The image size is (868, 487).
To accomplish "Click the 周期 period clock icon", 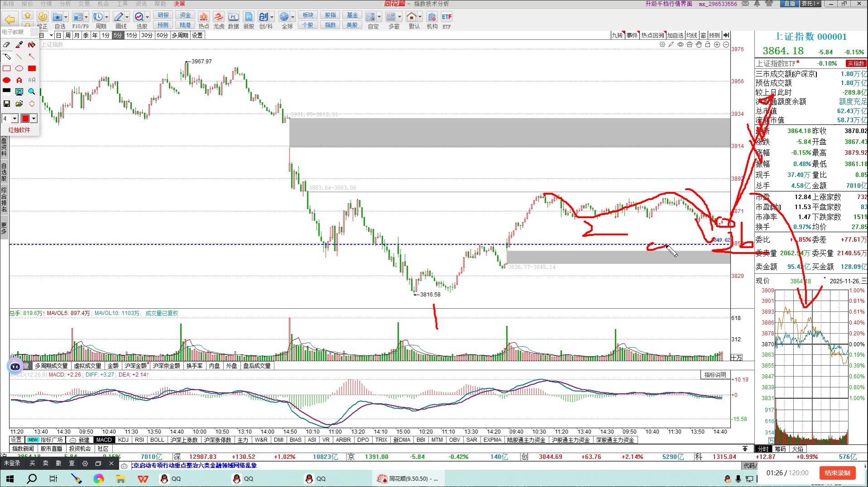I will point(98,17).
